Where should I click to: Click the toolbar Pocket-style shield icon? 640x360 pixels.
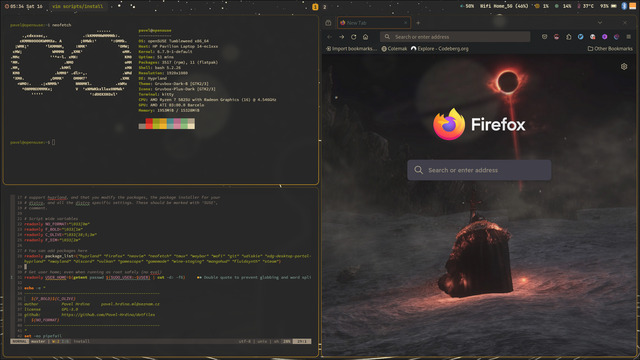pos(544,37)
